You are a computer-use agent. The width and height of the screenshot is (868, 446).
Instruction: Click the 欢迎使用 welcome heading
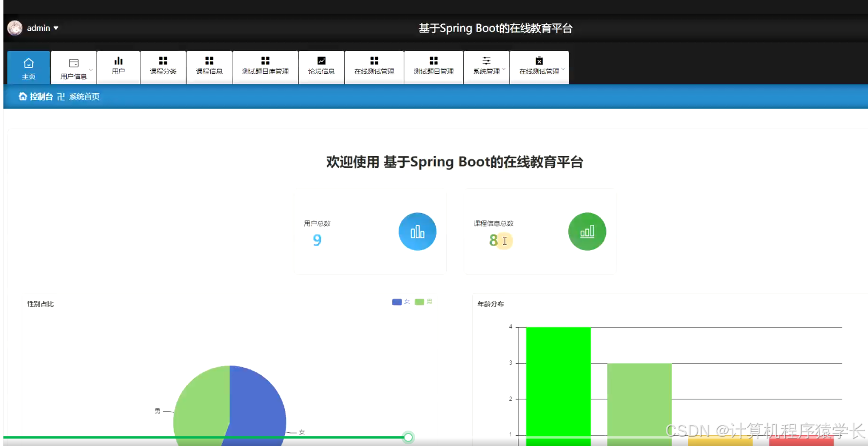point(455,162)
